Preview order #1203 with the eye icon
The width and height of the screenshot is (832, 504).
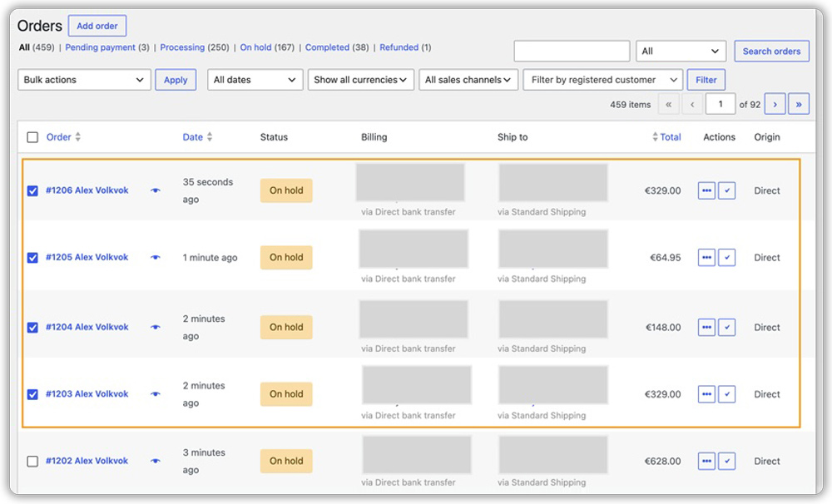point(155,394)
